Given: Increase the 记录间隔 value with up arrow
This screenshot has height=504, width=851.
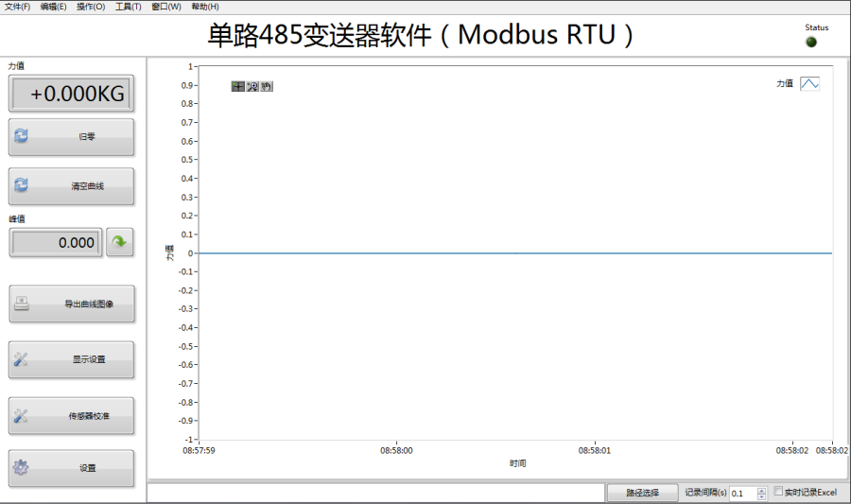Looking at the screenshot, I should pos(761,490).
